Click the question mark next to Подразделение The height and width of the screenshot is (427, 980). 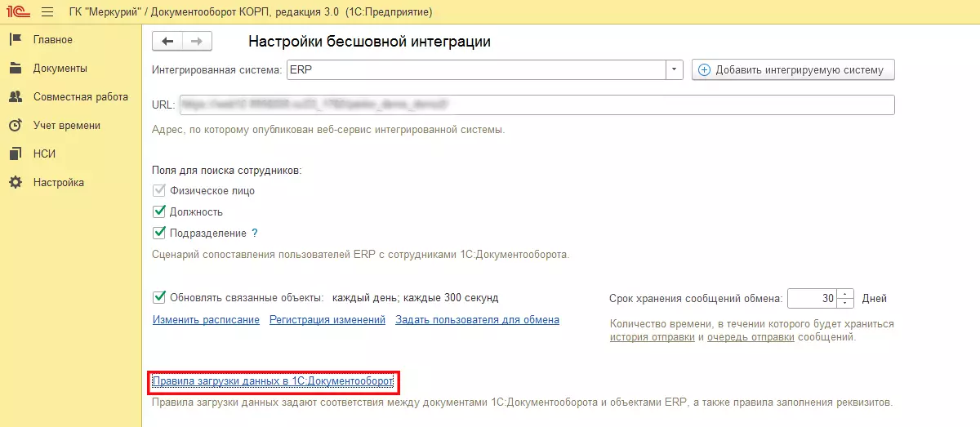pos(255,233)
